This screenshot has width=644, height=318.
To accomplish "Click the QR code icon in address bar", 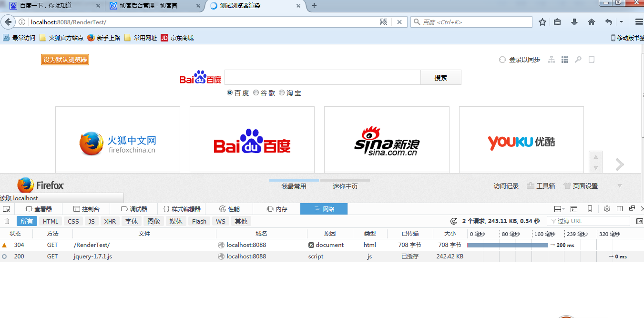I will pyautogui.click(x=384, y=22).
